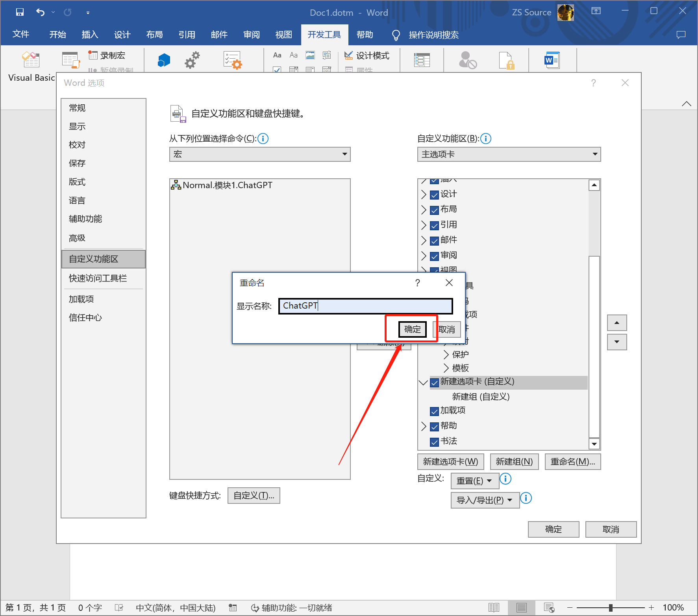Click the Document Template Word icon
The height and width of the screenshot is (616, 698).
pyautogui.click(x=552, y=60)
